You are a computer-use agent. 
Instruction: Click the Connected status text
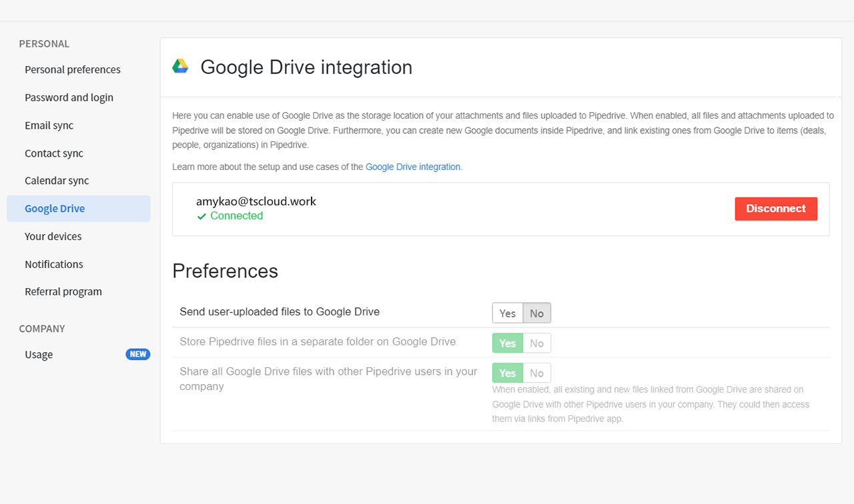[236, 216]
